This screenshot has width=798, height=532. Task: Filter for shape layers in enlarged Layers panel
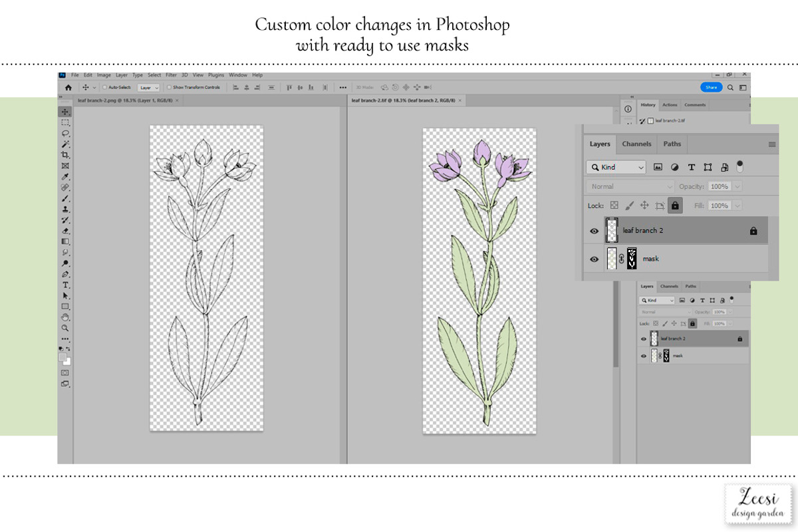[x=708, y=167]
